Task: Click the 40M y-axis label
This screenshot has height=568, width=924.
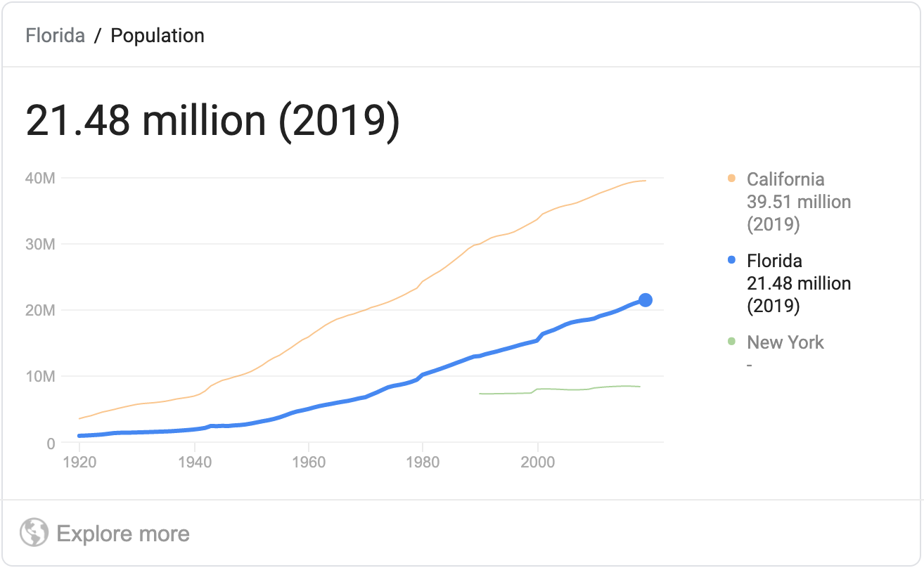Action: coord(40,179)
